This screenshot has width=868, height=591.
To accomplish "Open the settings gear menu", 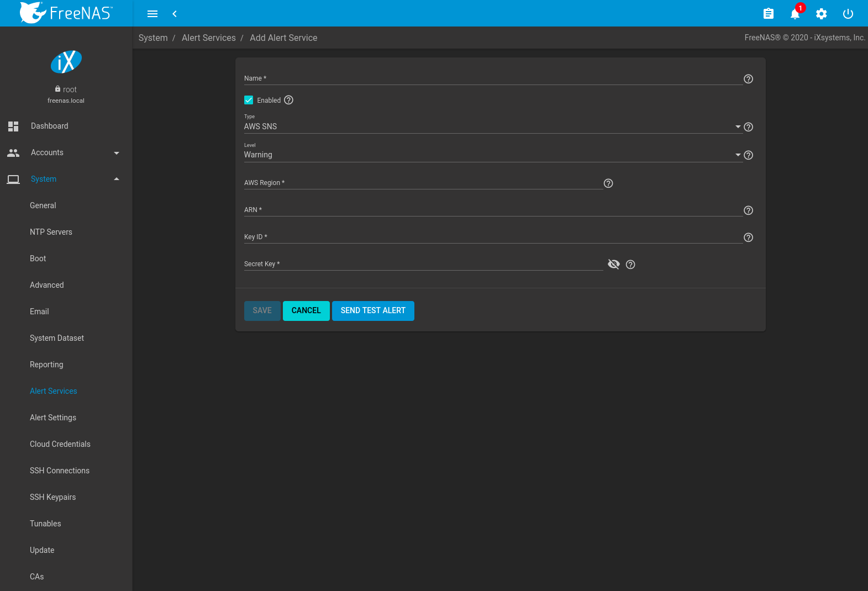I will [822, 14].
